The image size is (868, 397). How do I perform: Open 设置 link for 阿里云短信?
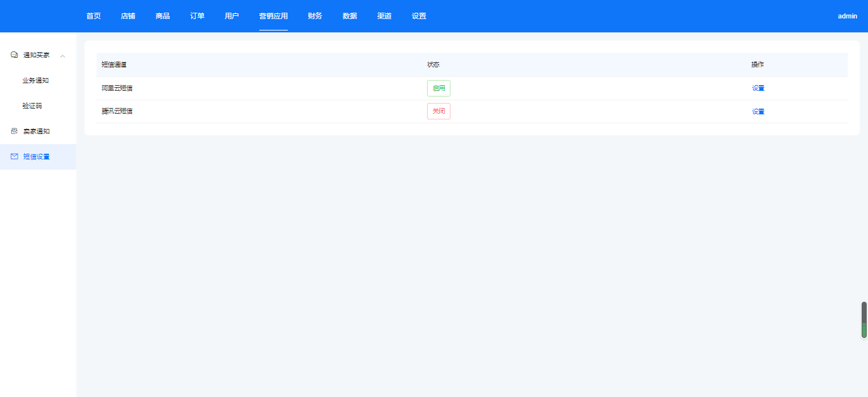tap(758, 88)
